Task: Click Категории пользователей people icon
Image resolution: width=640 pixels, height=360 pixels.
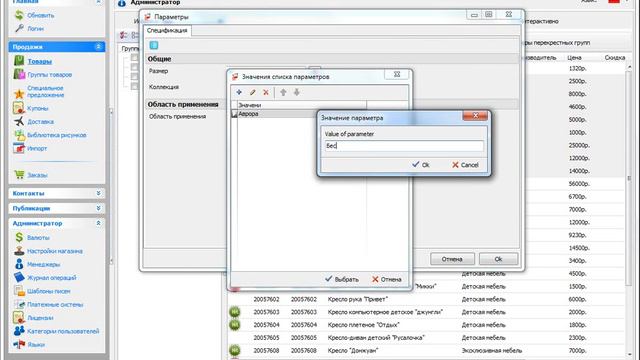Action: 19,331
